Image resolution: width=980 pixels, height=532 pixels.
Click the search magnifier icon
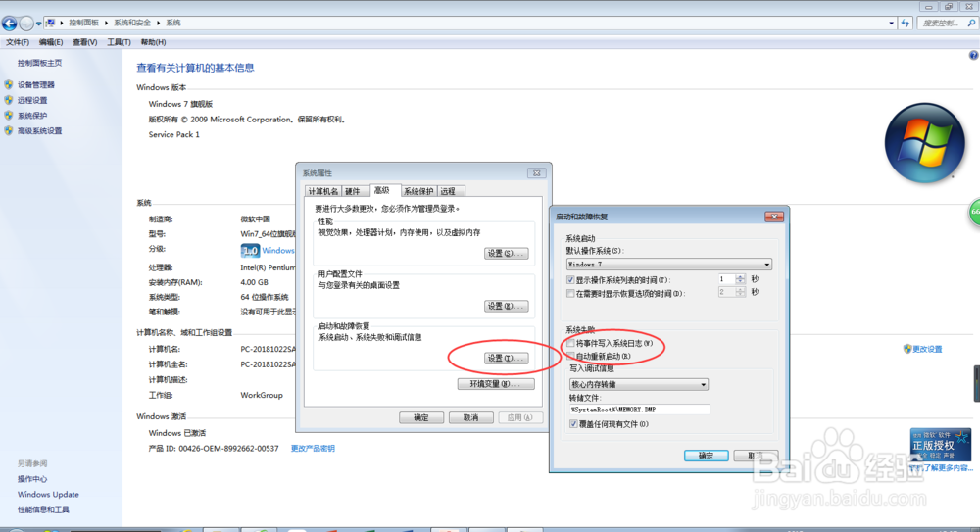pyautogui.click(x=971, y=24)
